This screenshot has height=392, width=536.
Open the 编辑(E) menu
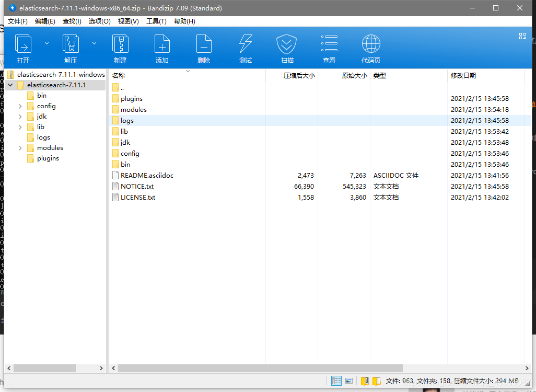point(45,21)
